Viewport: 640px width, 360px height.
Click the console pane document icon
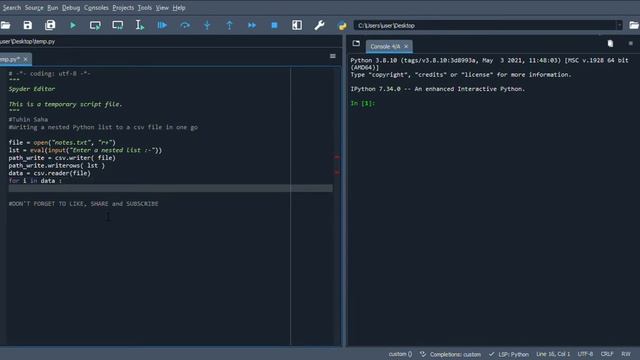click(x=610, y=43)
